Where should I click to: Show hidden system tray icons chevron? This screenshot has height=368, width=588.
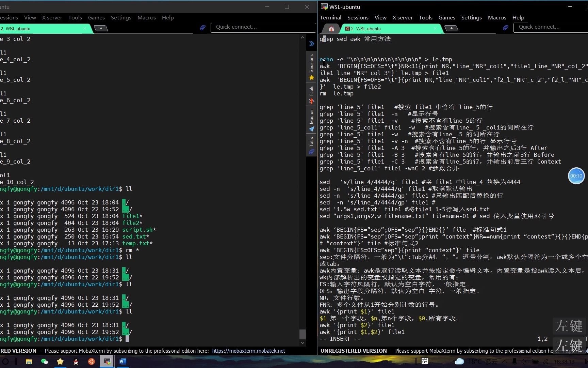pos(505,362)
